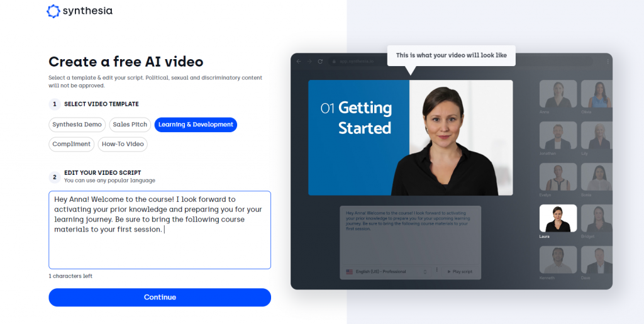This screenshot has height=324, width=644.
Task: Select the Anna avatar thumbnail
Action: tap(558, 94)
